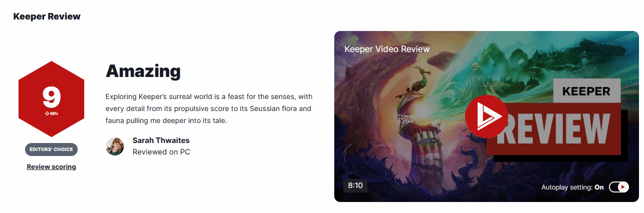Screen dimensions: 644x213
Task: Click the Keeper video thumbnail artwork
Action: [486, 116]
